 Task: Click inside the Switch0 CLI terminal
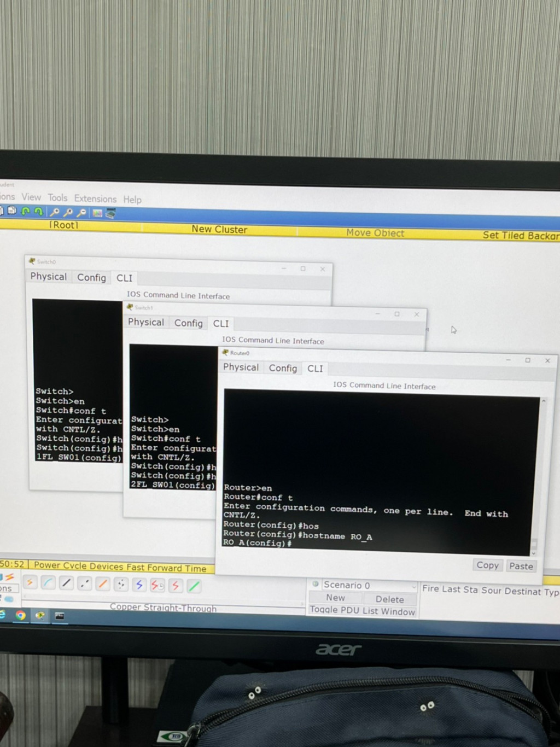[78, 380]
